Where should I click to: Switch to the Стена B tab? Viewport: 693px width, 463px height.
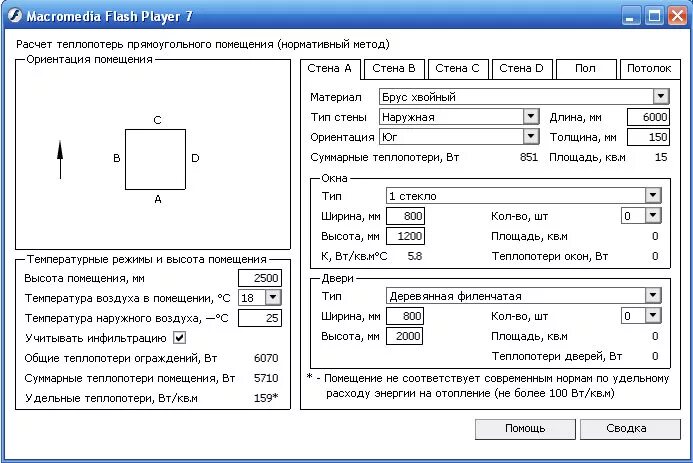pyautogui.click(x=394, y=69)
